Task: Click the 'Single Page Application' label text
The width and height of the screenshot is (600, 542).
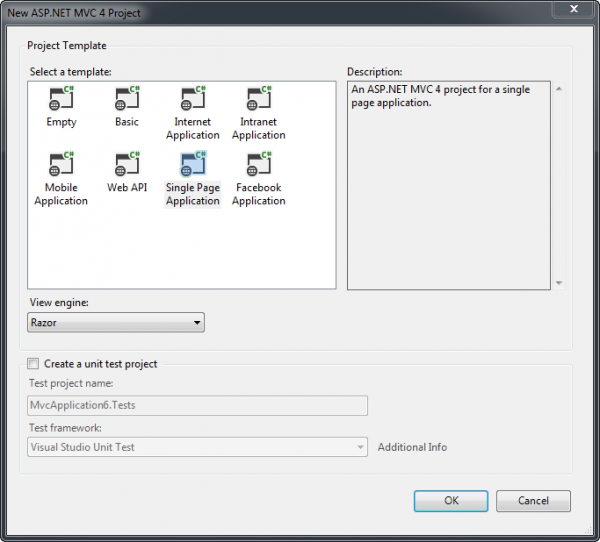Action: coord(193,194)
